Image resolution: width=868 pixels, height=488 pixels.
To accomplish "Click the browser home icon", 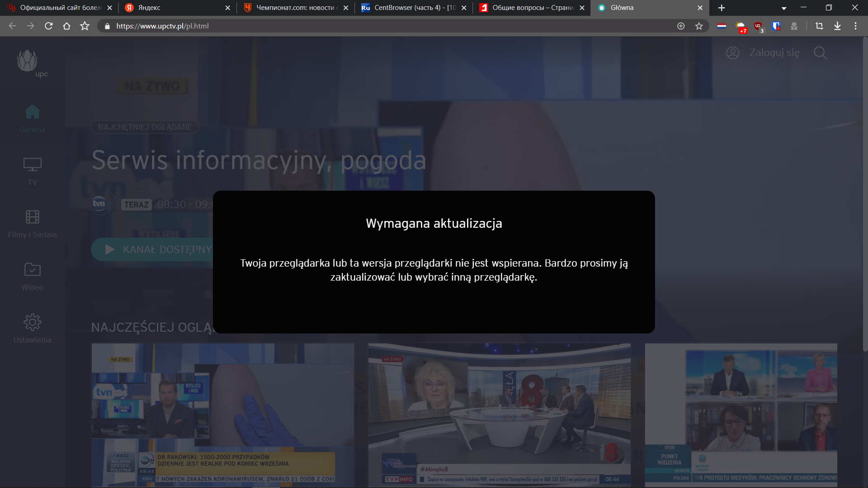I will 66,26.
